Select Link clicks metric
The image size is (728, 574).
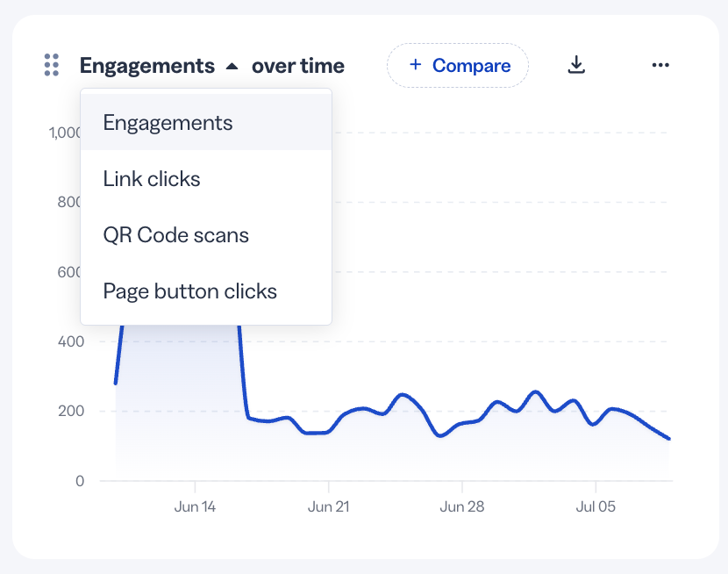206,179
